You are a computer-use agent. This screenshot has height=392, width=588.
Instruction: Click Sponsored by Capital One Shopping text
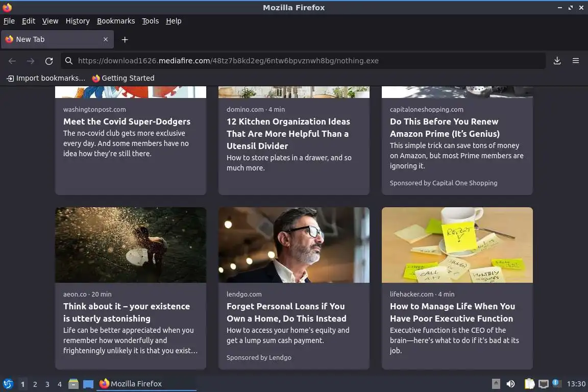[x=444, y=183]
